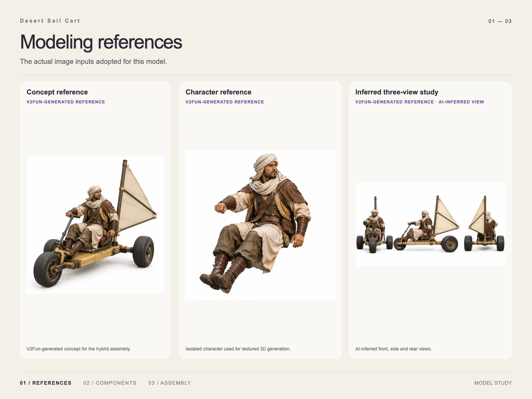Click the 'Character reference' card title
Image resolution: width=532 pixels, height=399 pixels.
pyautogui.click(x=218, y=92)
